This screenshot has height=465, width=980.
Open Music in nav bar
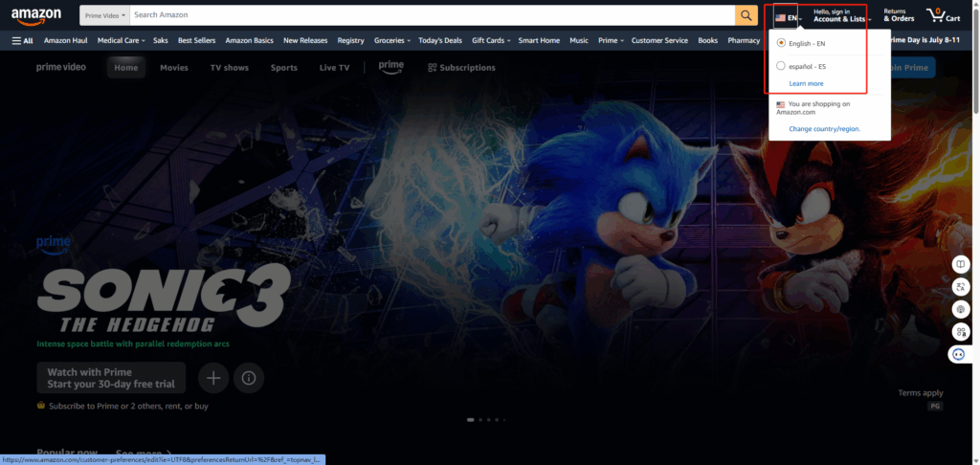(579, 40)
